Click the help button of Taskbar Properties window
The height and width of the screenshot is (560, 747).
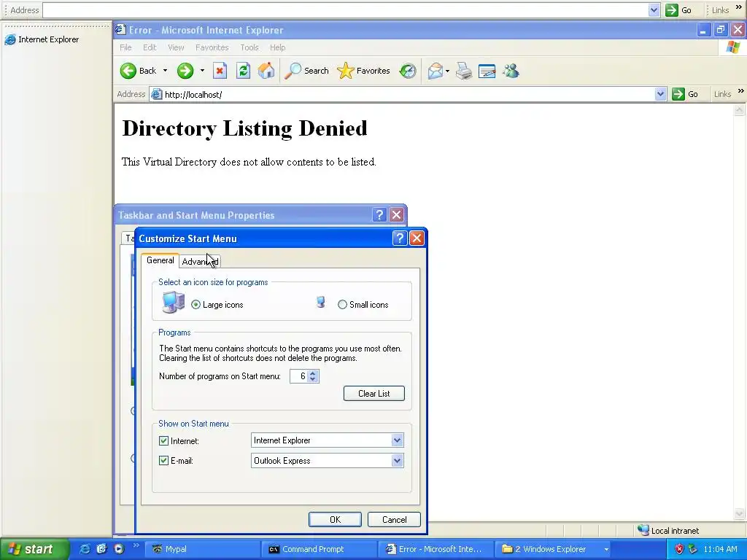tap(379, 215)
